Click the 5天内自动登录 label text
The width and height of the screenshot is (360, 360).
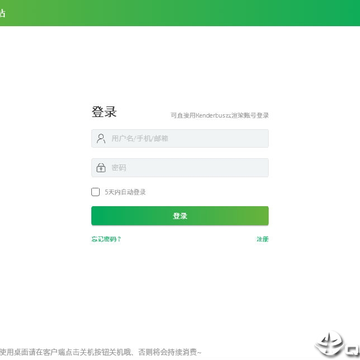click(x=125, y=192)
